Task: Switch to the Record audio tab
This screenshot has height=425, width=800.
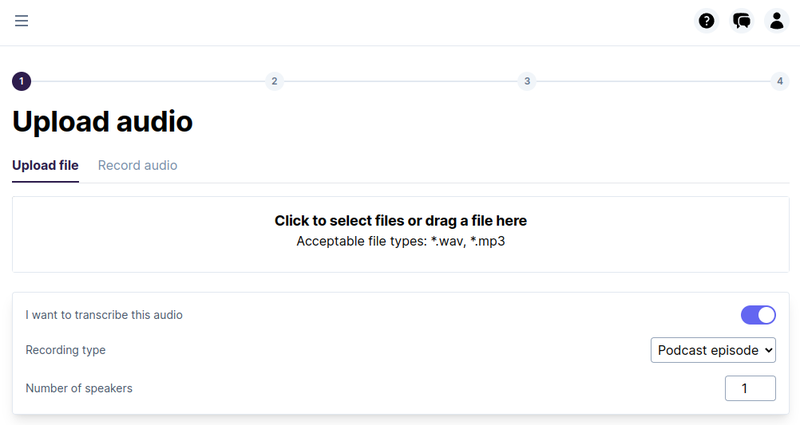Action: click(x=138, y=165)
